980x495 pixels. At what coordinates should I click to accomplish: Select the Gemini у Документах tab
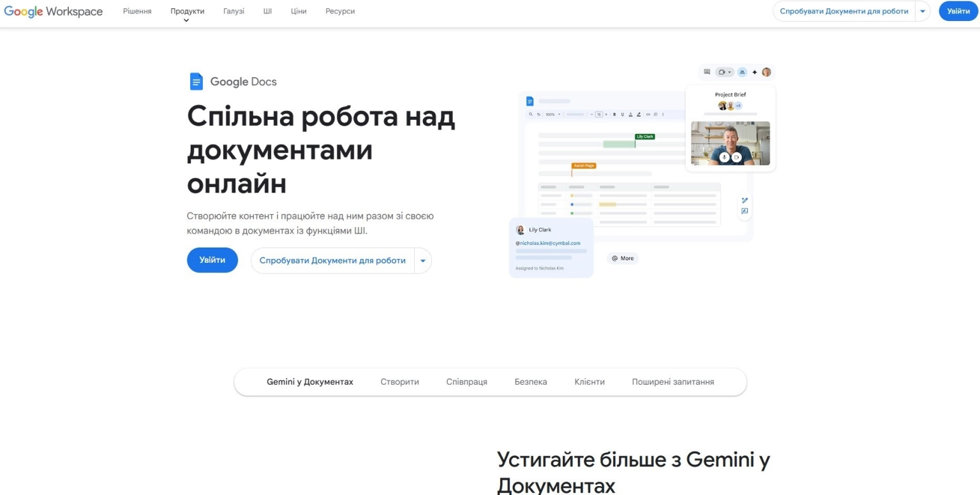[x=309, y=382]
